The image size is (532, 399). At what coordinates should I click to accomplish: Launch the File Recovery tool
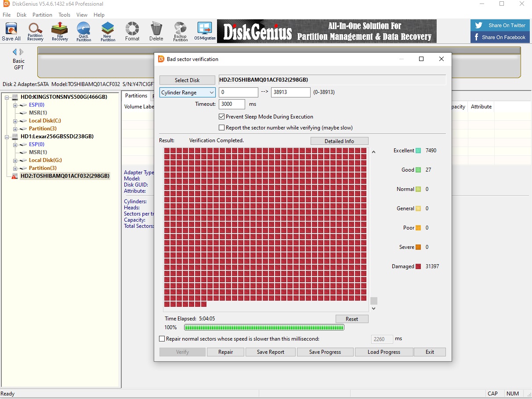pos(60,32)
